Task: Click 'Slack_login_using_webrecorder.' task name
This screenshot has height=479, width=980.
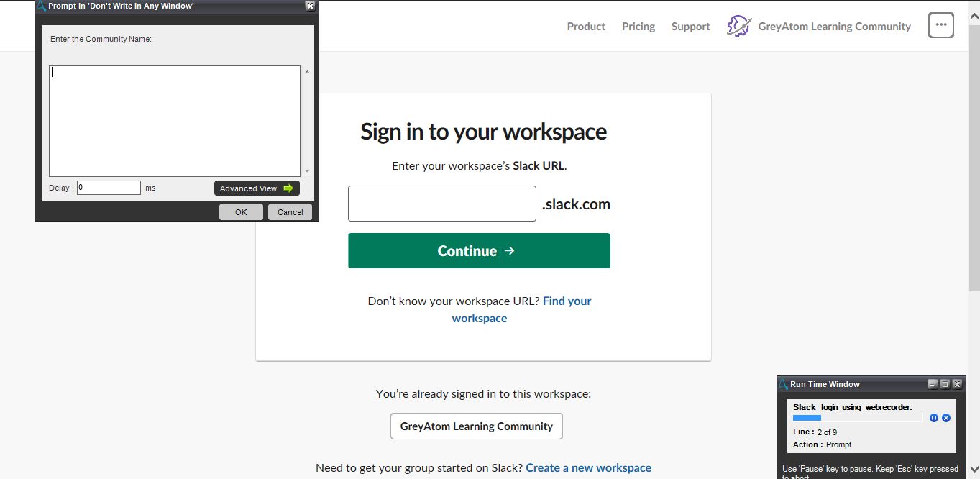Action: 852,407
